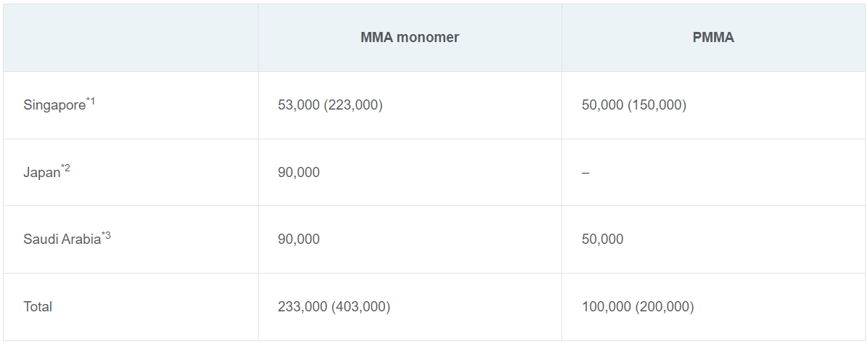Screen dimensions: 868x344
Task: Click the PMMA column header
Action: 713,38
